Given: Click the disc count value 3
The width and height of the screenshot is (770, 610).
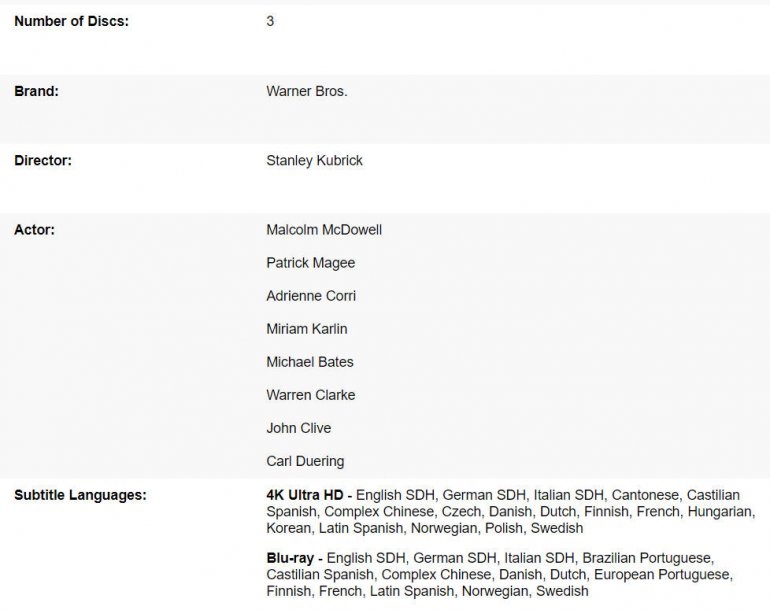Looking at the screenshot, I should [x=270, y=22].
